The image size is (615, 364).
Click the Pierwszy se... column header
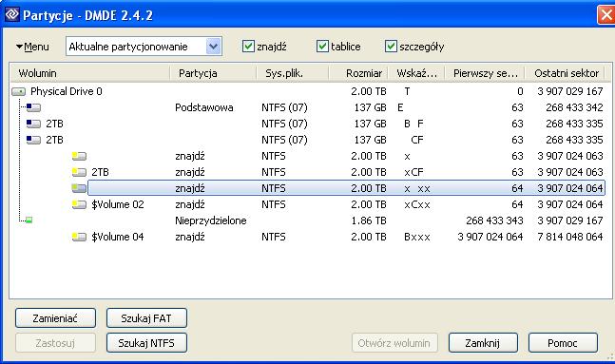coord(485,73)
